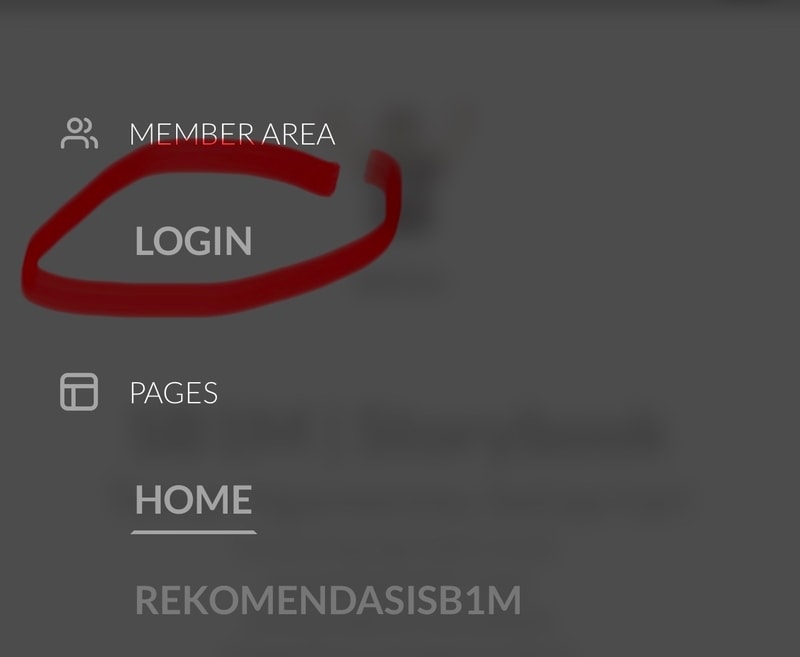Sign in via LOGIN under Member Area
800x657 pixels.
tap(193, 241)
